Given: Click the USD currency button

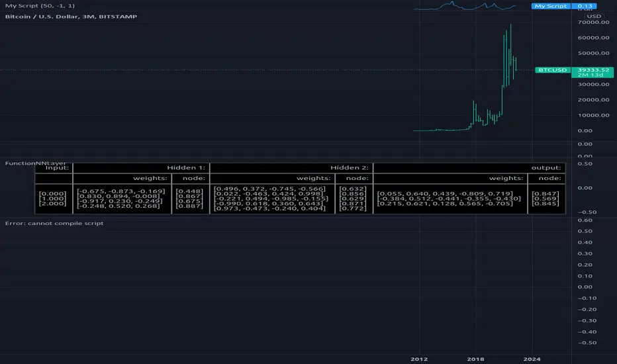Looking at the screenshot, I should tap(594, 16).
